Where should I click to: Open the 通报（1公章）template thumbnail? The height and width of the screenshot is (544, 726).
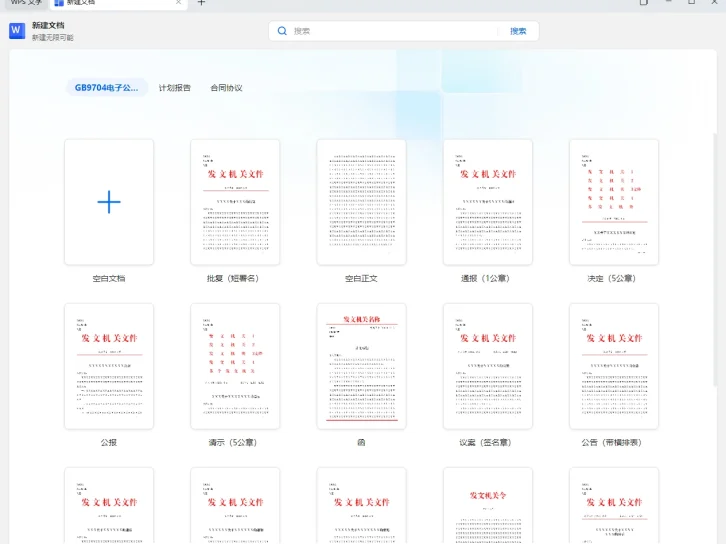point(488,202)
